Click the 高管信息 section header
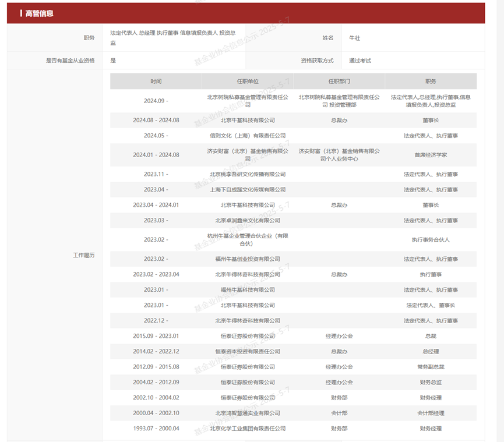 [40, 13]
